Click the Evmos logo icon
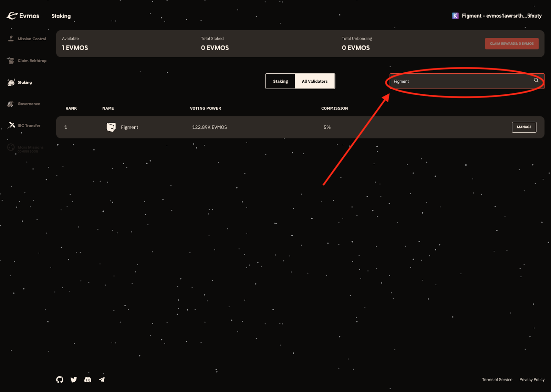The height and width of the screenshot is (392, 551). (x=12, y=16)
